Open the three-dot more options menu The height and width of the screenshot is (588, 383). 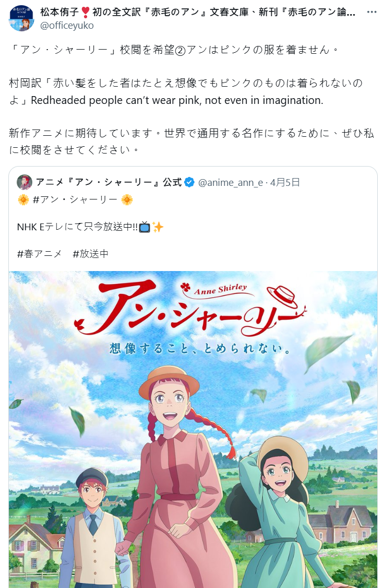click(x=372, y=12)
